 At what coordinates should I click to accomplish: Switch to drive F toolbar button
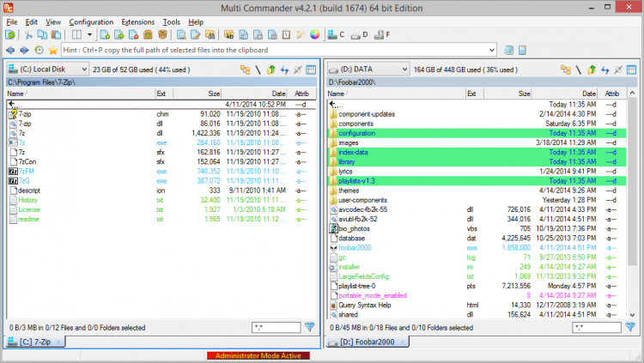point(382,35)
